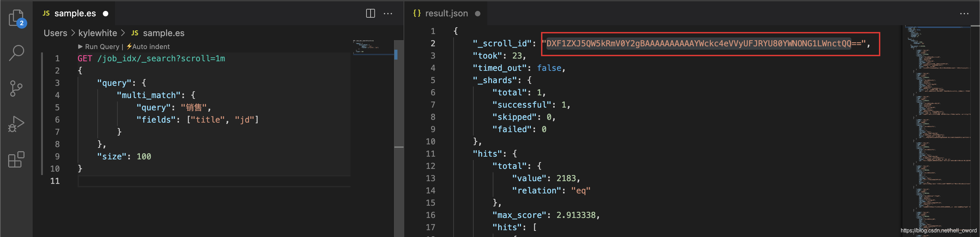
Task: Click the "multi_match" key in sample.es
Action: coord(148,95)
